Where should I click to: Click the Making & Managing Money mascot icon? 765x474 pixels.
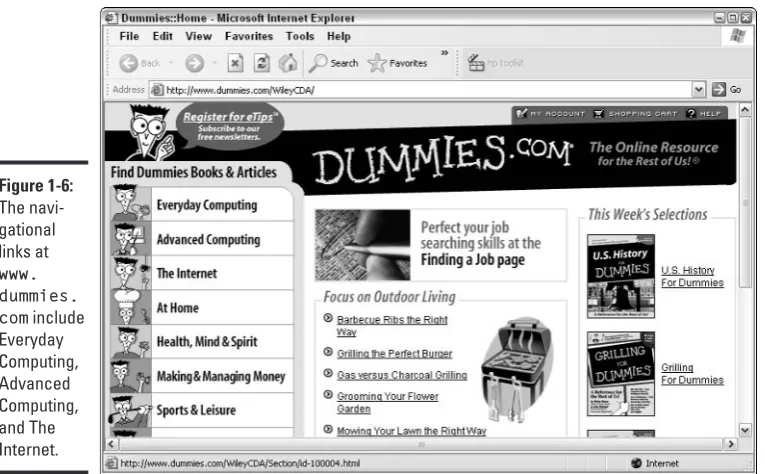click(x=130, y=376)
